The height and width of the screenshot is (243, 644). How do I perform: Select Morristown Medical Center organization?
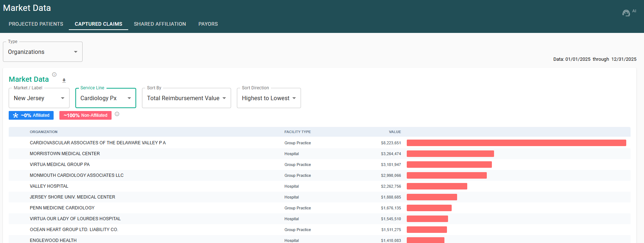[x=65, y=154]
